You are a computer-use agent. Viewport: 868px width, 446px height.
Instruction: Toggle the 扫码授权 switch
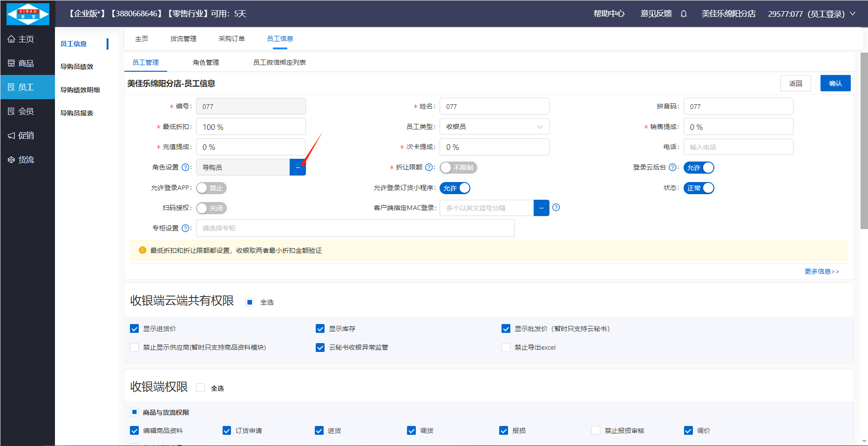211,208
